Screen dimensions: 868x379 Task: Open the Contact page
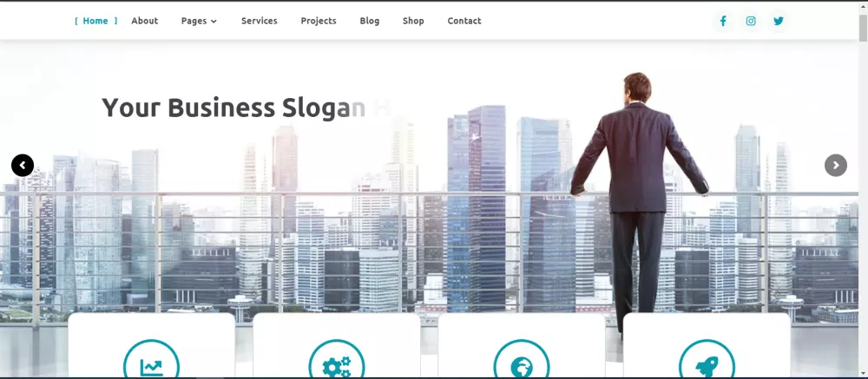point(464,21)
